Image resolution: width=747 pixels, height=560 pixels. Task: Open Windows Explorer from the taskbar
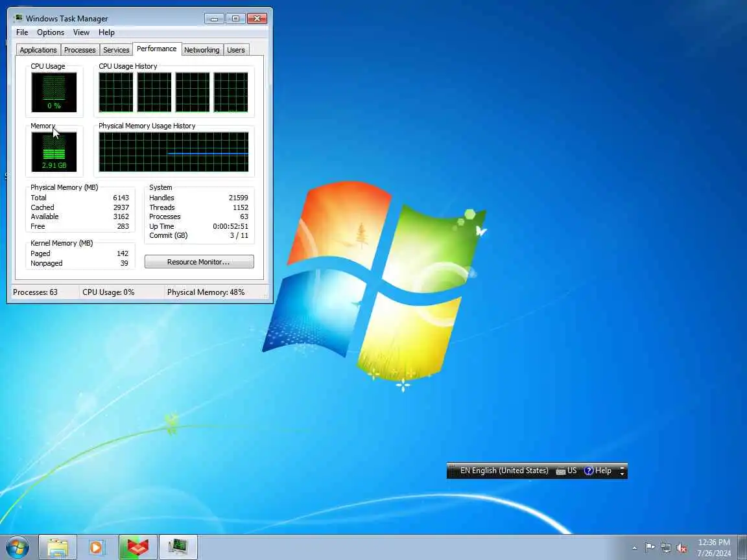(x=58, y=547)
